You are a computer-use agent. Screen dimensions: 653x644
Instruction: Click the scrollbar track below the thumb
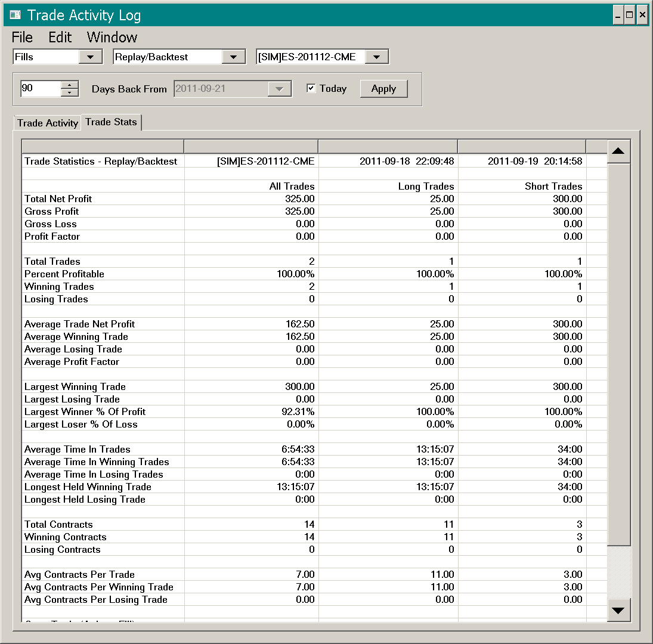click(x=618, y=572)
